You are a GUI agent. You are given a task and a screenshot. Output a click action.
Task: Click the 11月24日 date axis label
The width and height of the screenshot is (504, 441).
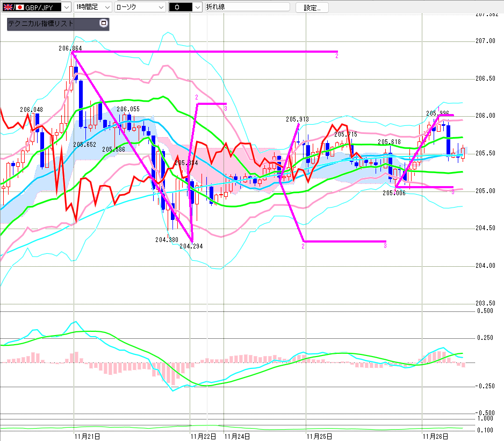[237, 436]
